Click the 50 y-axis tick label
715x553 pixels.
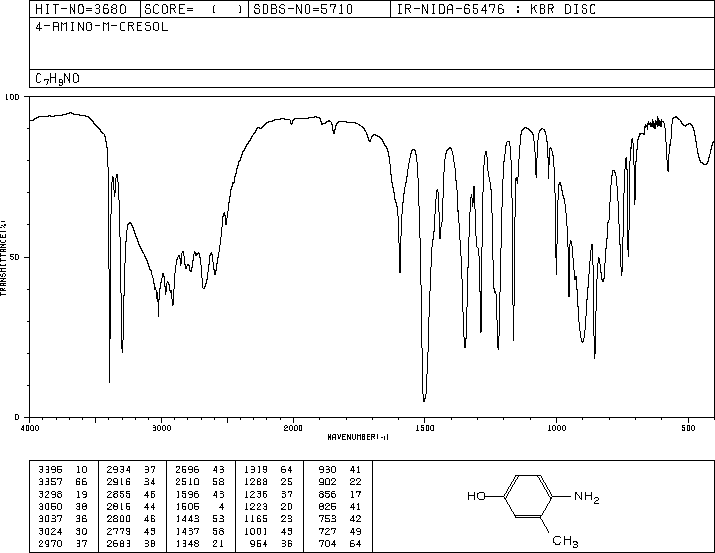15,257
